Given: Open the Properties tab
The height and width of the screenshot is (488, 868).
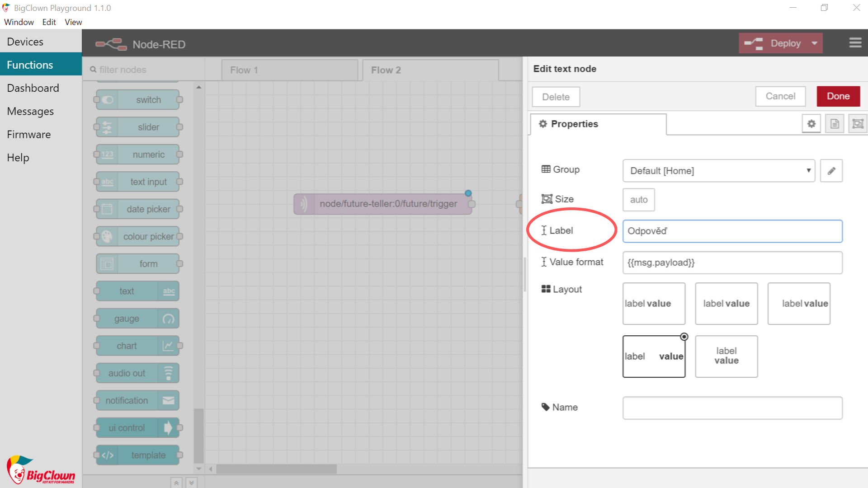Looking at the screenshot, I should tap(598, 124).
